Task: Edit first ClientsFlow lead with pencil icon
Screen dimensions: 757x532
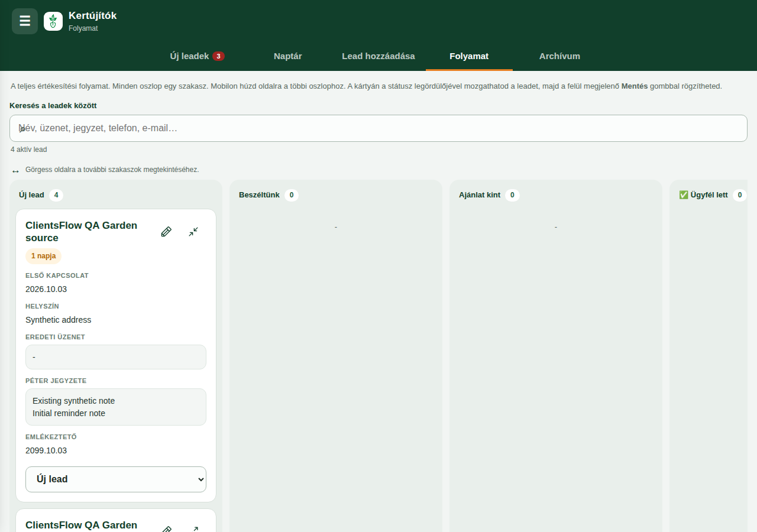Action: pos(166,232)
